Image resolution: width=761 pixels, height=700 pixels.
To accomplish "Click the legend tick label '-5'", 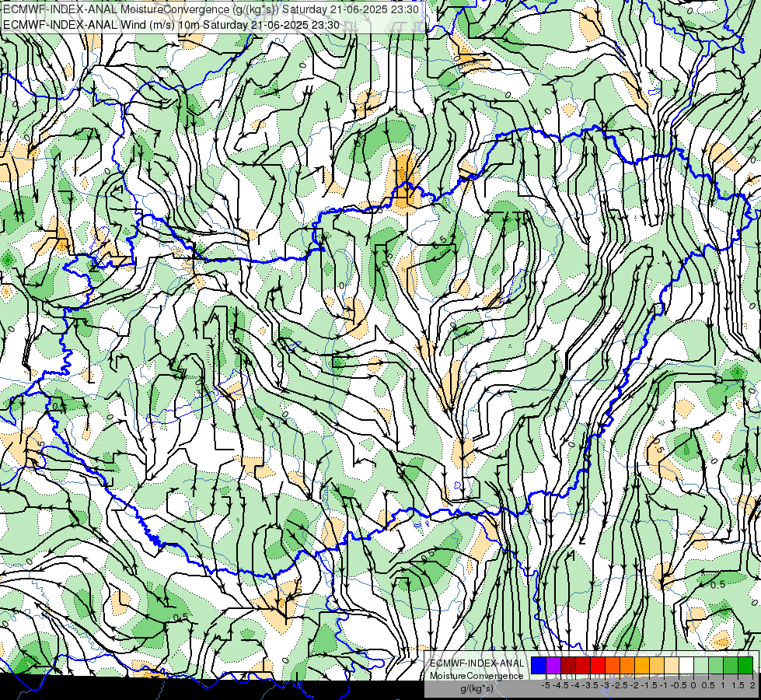I will (x=546, y=685).
